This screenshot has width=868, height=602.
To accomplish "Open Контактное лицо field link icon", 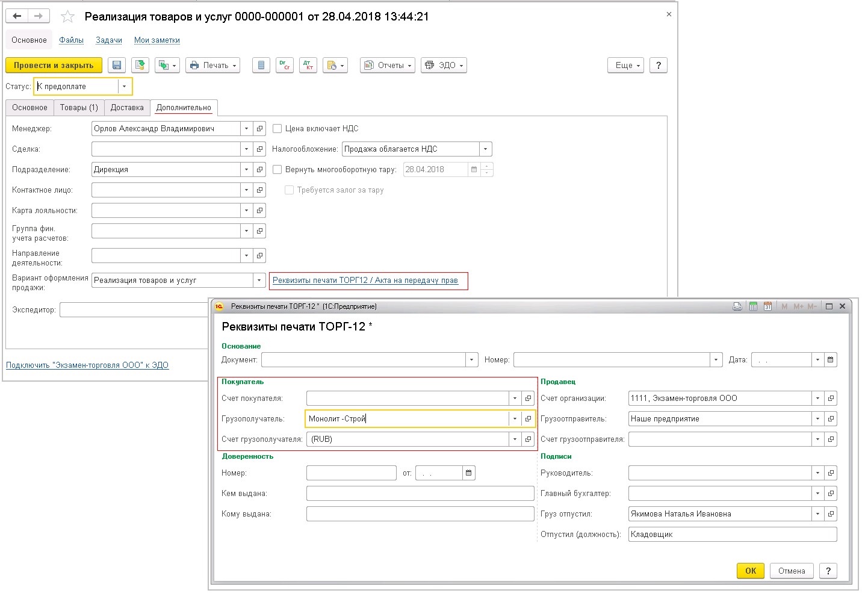I will tap(259, 190).
